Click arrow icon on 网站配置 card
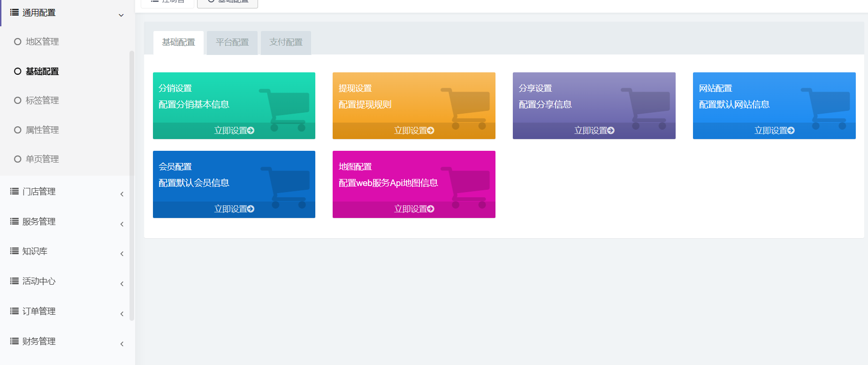Screen dimensions: 868x365 point(791,131)
